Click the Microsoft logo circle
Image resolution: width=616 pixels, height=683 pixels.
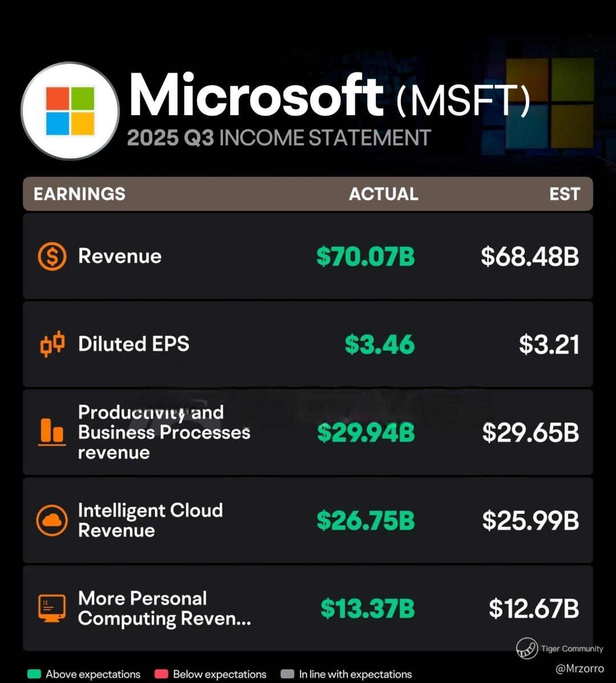click(70, 111)
